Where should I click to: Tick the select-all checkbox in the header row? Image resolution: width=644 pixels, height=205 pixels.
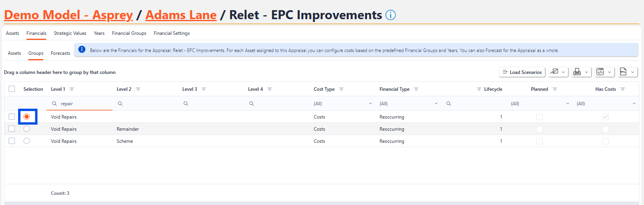click(x=12, y=89)
